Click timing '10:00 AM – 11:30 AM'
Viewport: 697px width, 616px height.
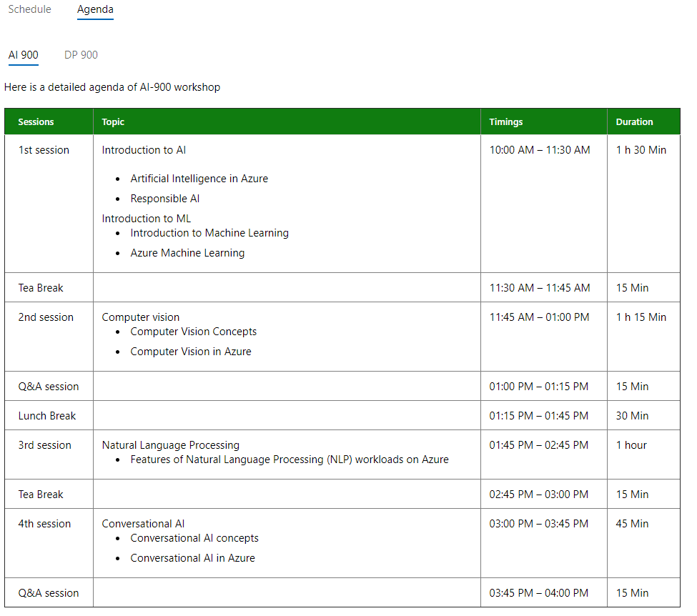click(540, 150)
